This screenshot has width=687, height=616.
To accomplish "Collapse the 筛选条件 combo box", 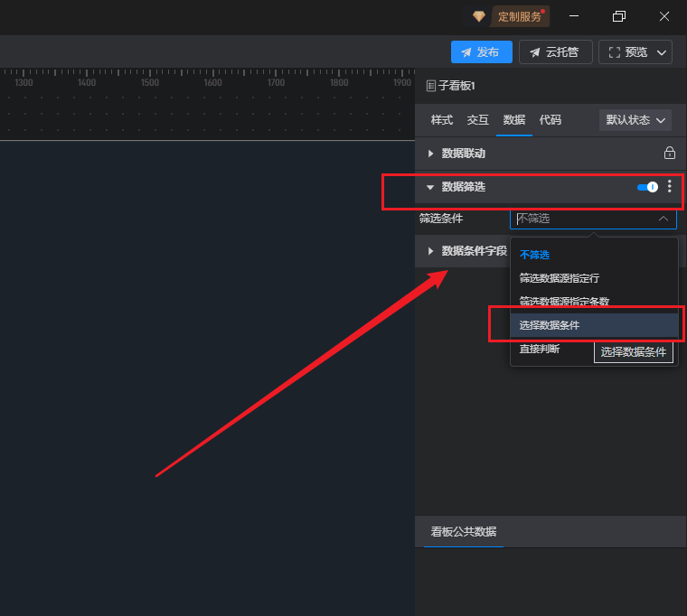I will click(x=663, y=219).
